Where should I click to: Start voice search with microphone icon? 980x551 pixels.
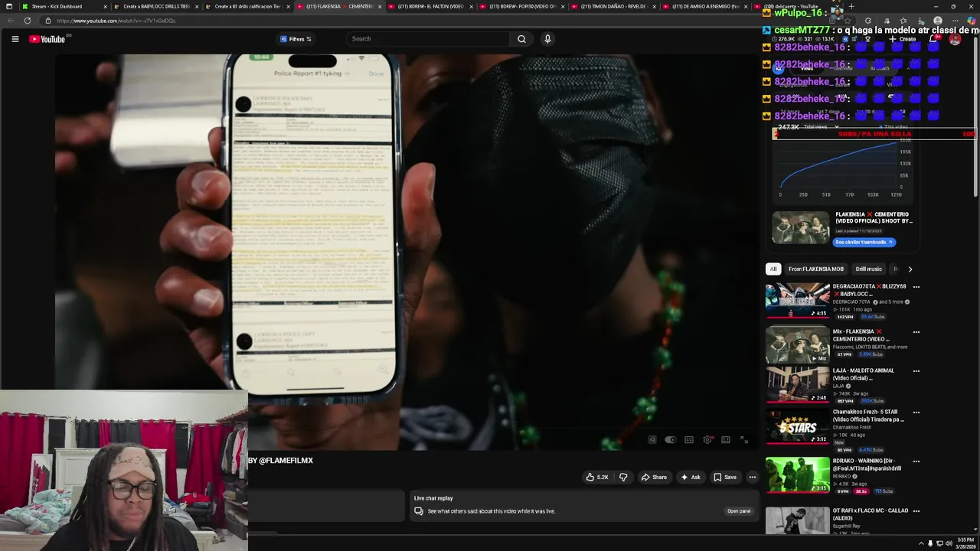[x=547, y=39]
